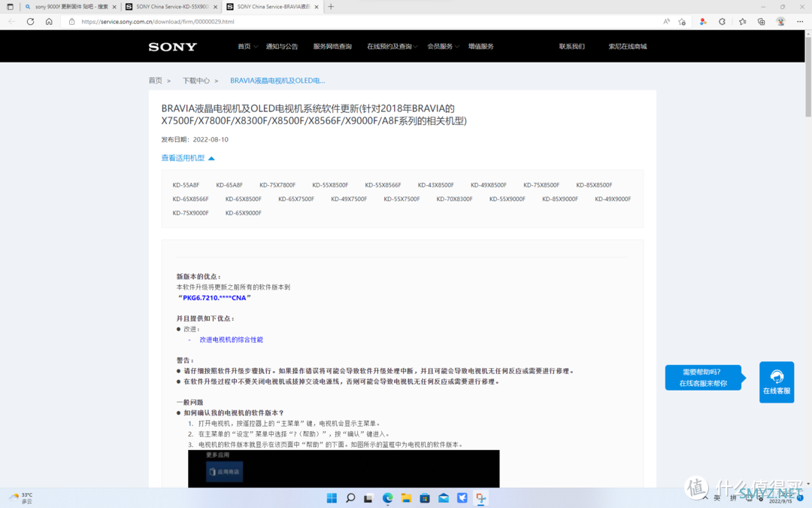Click the SONY logo
812x508 pixels.
pyautogui.click(x=173, y=47)
